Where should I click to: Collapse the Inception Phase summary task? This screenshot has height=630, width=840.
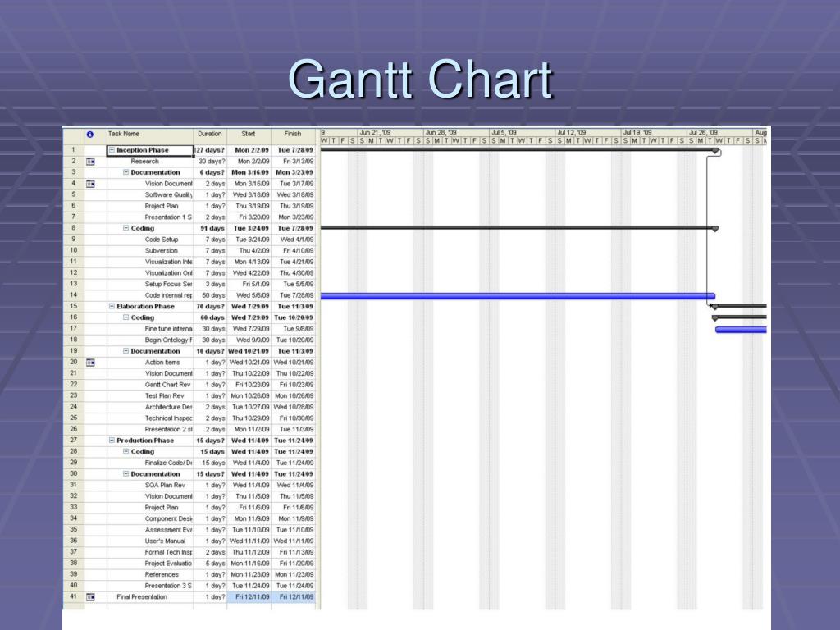[112, 151]
